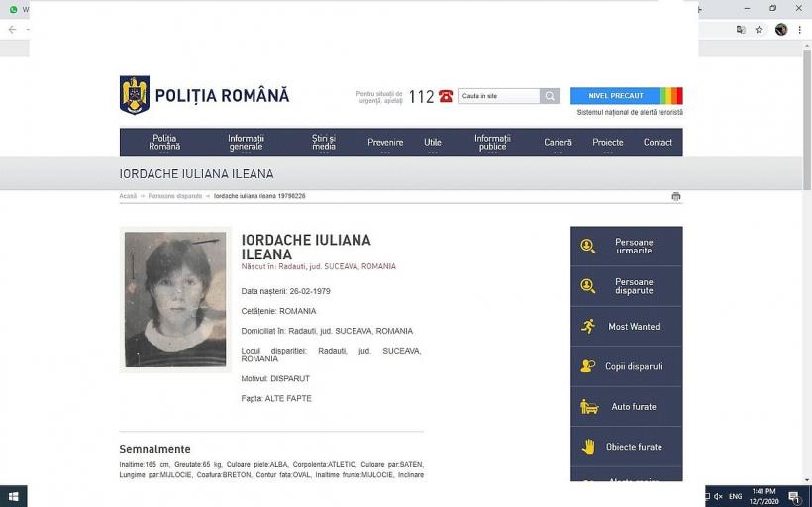
Task: Open the Poliția Română nav menu
Action: (x=164, y=142)
